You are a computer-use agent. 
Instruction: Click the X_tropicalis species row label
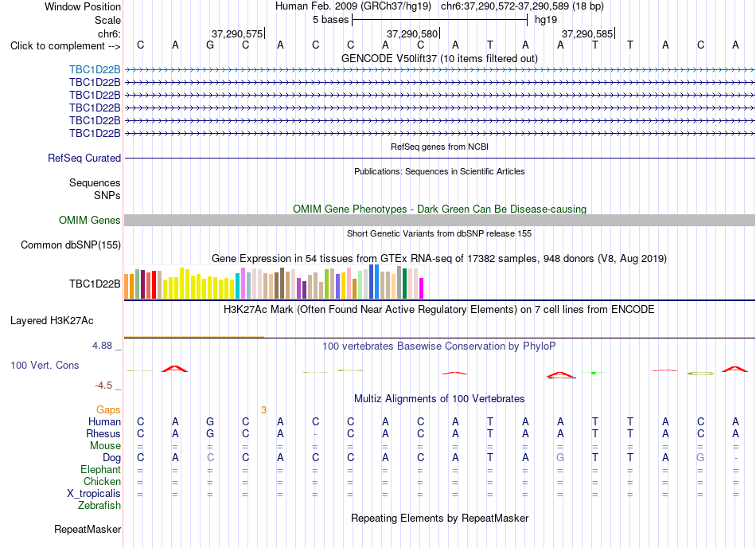coord(94,494)
